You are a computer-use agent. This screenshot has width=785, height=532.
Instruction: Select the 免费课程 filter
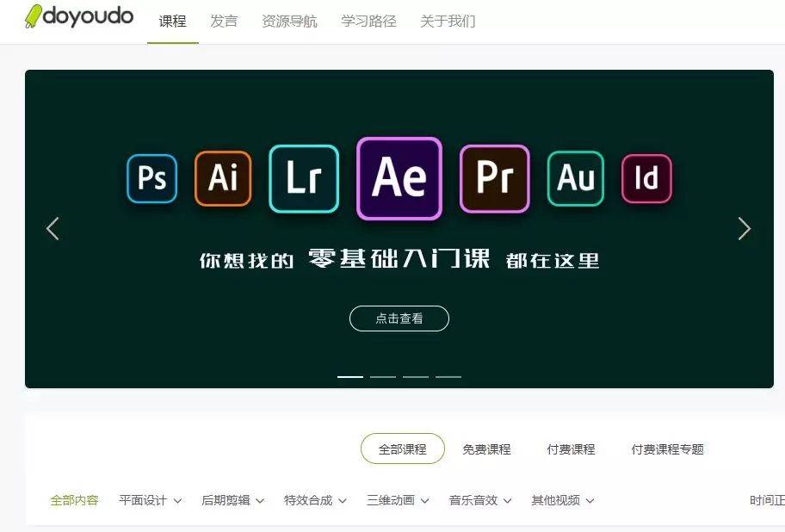[x=486, y=449]
